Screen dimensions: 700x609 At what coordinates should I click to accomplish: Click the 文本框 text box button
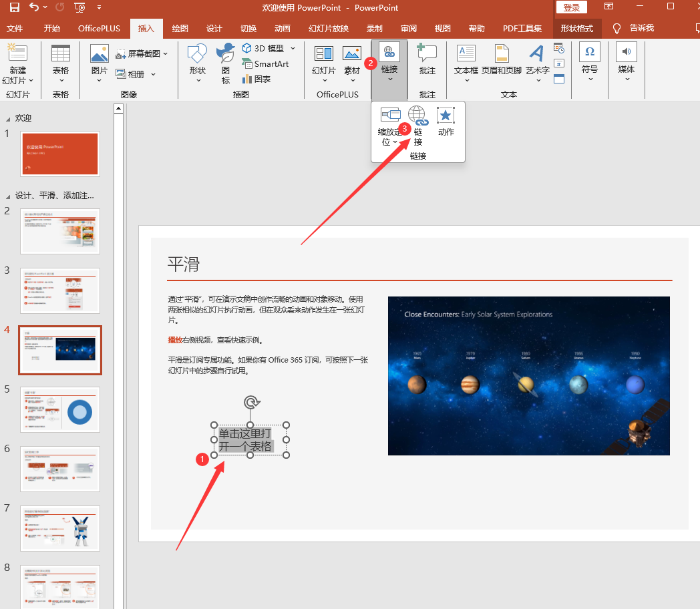tap(466, 63)
